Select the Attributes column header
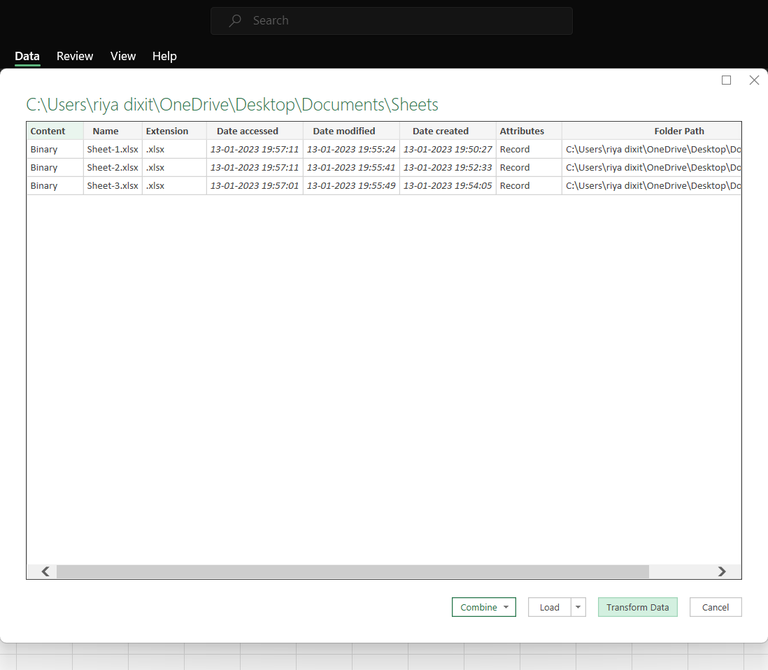The image size is (768, 670). (x=529, y=131)
